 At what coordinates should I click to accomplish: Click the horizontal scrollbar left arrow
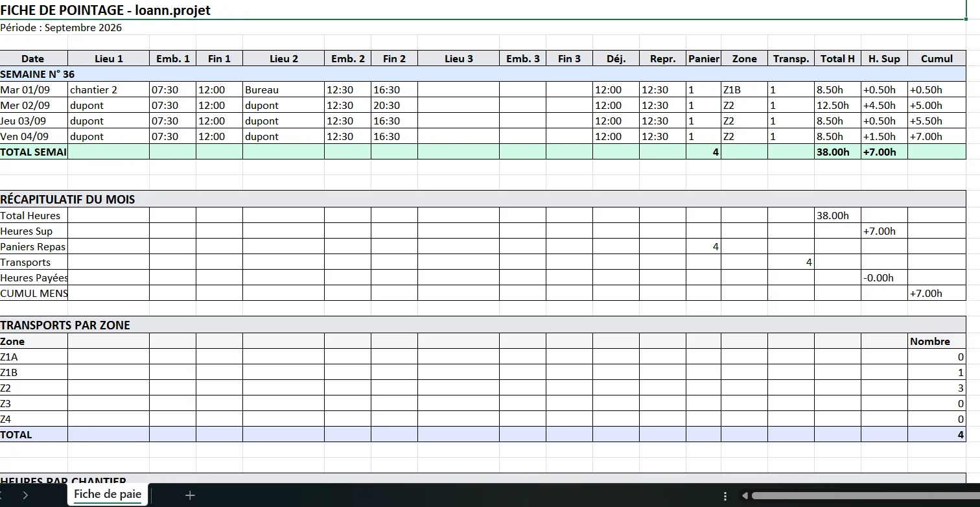tap(745, 496)
